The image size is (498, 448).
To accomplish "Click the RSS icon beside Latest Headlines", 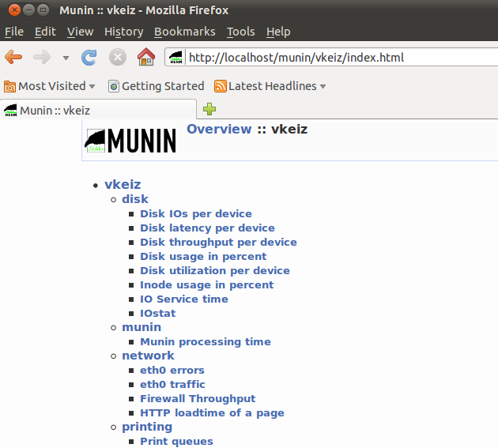I will point(220,86).
